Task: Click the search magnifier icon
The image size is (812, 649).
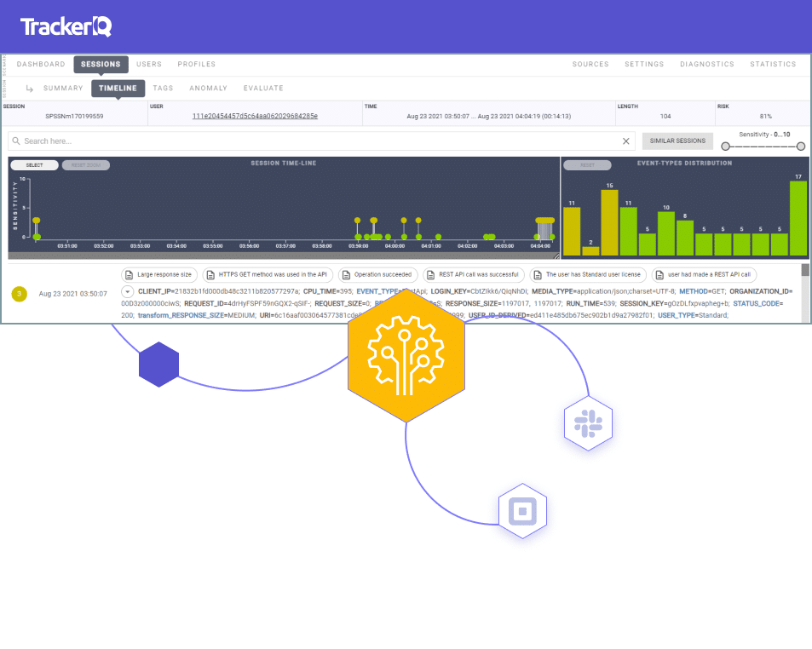Action: [x=16, y=141]
